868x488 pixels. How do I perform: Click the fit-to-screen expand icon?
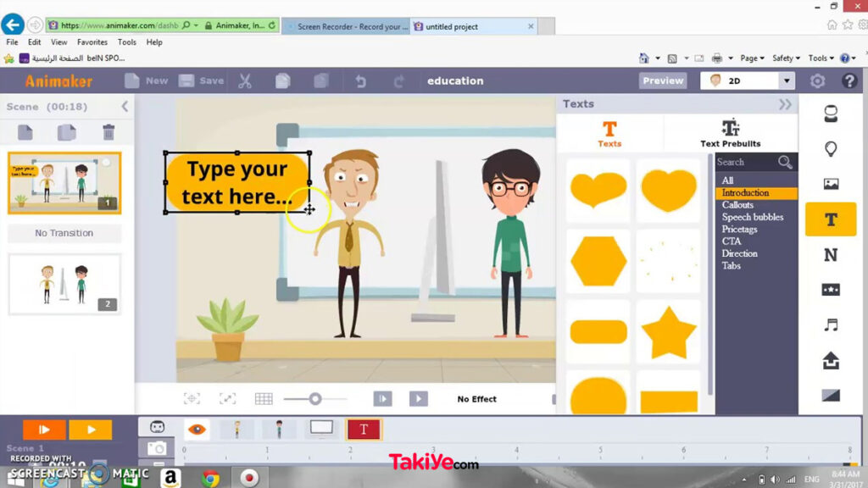click(x=227, y=398)
